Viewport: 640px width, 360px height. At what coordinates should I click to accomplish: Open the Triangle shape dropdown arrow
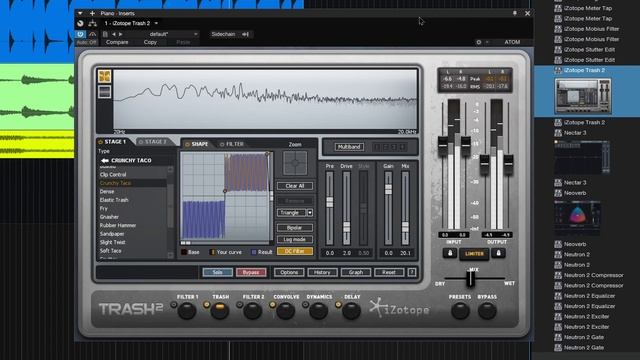coord(310,213)
